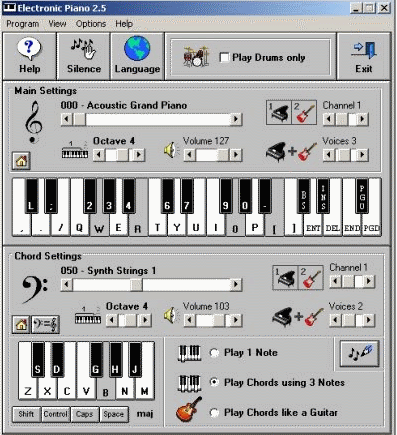Screen dimensions: 397x435
Task: Click the home icon in Main Settings
Action: [x=21, y=161]
